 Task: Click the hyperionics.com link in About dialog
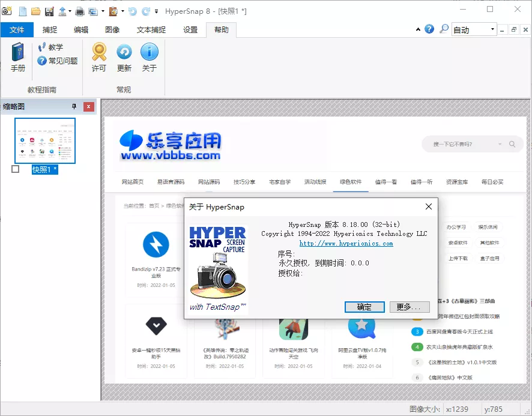pos(346,243)
